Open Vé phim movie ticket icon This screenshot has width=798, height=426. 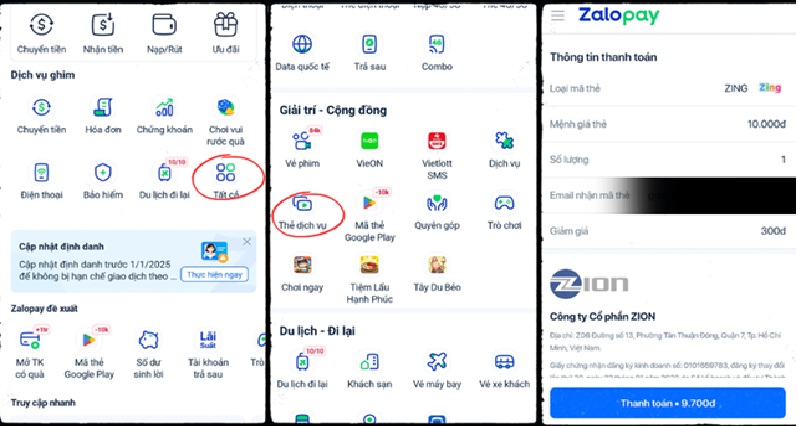pos(302,141)
